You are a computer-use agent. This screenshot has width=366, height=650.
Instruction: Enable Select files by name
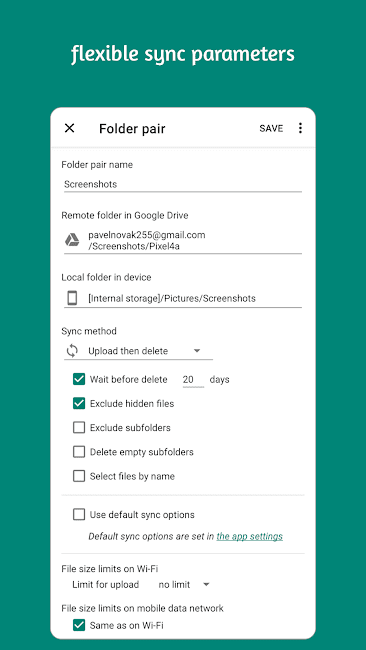[79, 476]
